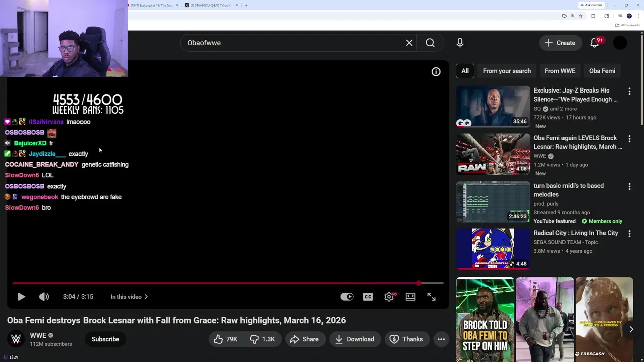Submit search with the magnifying glass icon
Image resolution: width=644 pixels, height=362 pixels.
430,43
